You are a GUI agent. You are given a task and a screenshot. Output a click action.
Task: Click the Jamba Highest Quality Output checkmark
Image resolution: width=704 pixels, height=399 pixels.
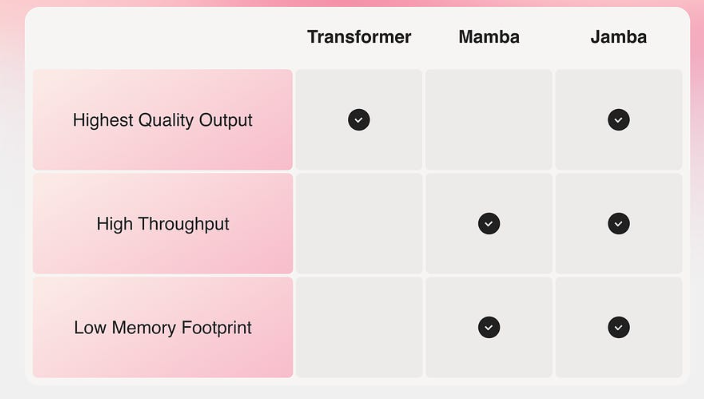[618, 120]
